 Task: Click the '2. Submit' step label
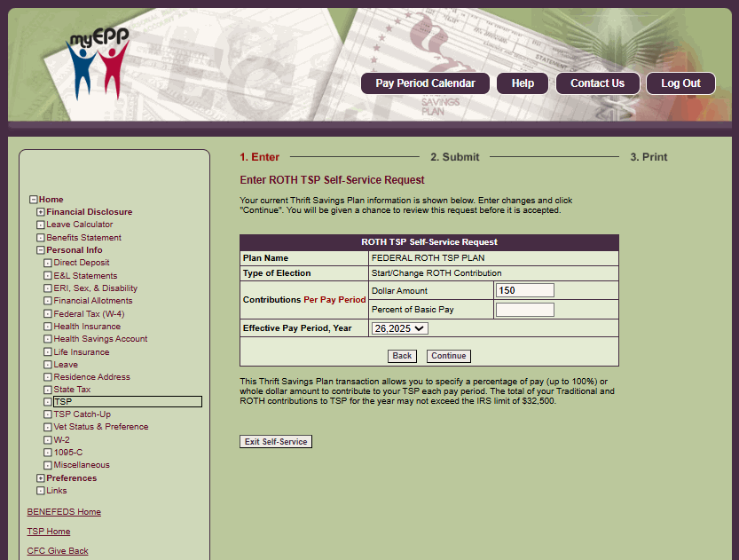(x=454, y=157)
